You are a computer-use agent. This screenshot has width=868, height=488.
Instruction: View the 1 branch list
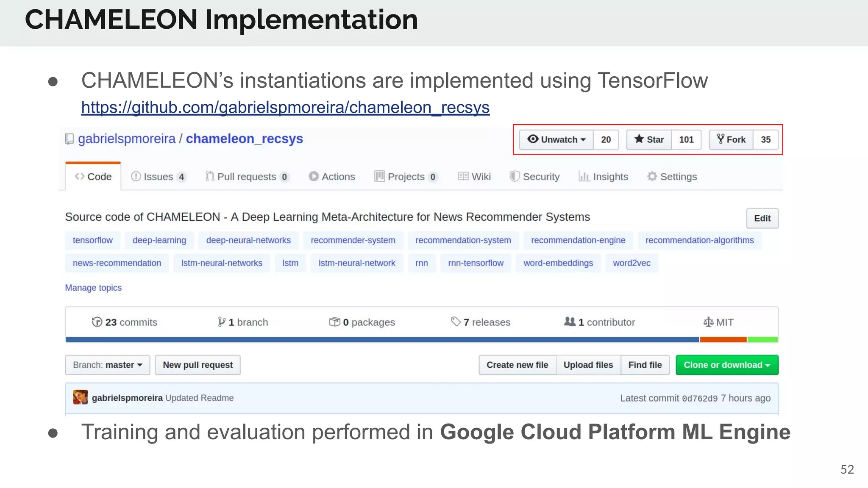(x=243, y=322)
